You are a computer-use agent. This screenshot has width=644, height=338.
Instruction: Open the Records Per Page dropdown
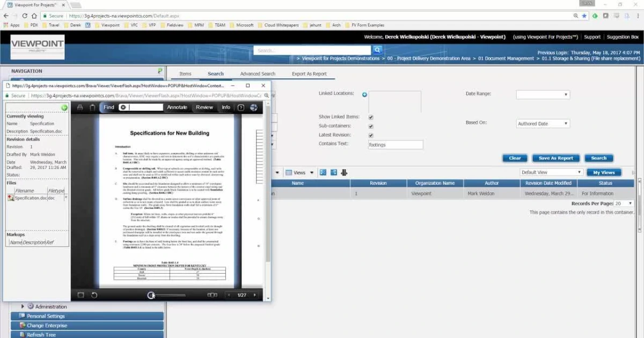click(x=624, y=204)
